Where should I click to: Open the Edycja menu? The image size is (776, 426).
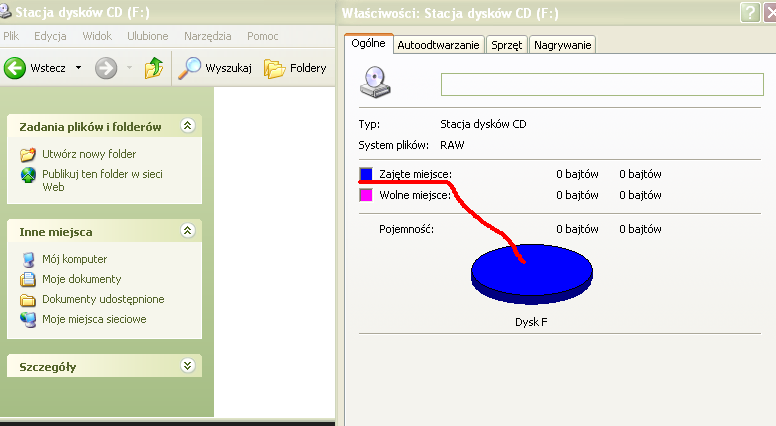(50, 36)
